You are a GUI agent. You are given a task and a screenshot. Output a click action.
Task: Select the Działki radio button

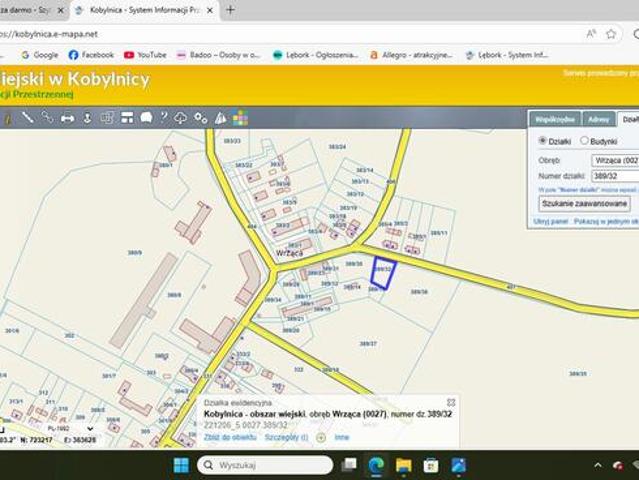tap(543, 141)
